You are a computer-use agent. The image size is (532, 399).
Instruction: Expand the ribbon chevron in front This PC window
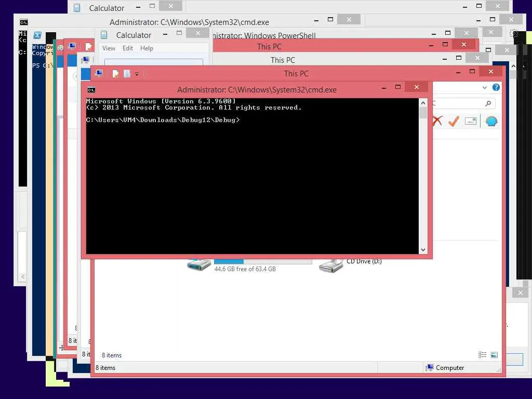pyautogui.click(x=485, y=87)
